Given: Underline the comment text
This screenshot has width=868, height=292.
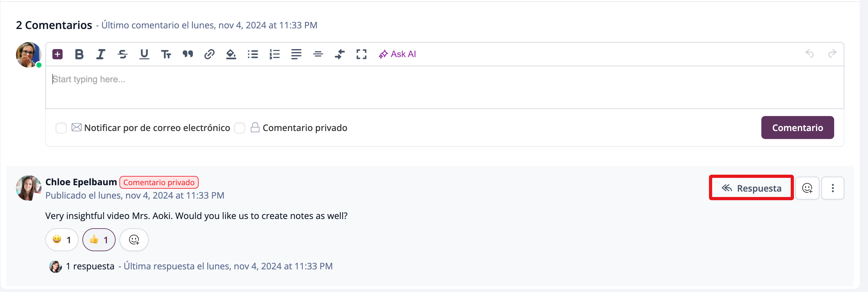Looking at the screenshot, I should click(144, 54).
